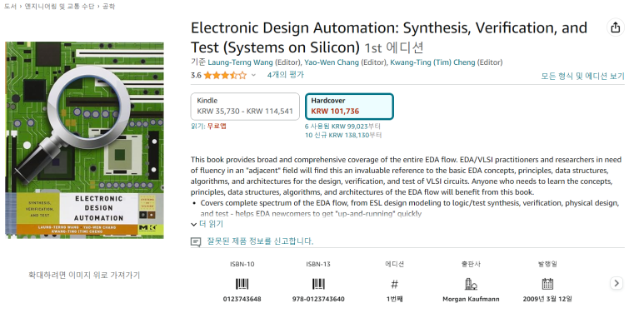Click the ISBN-13 barcode icon
This screenshot has height=318, width=644.
(318, 284)
